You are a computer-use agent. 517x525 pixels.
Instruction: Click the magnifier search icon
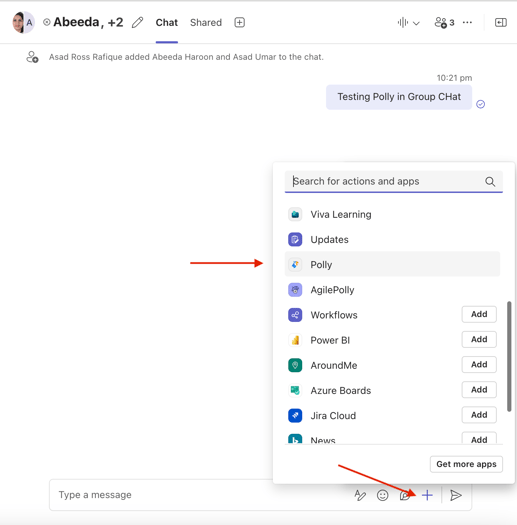(490, 181)
